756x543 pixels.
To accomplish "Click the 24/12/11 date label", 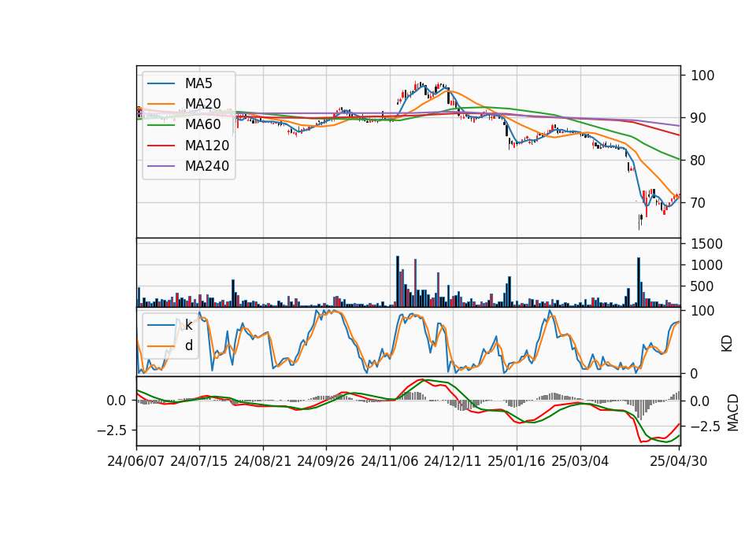I will click(452, 461).
